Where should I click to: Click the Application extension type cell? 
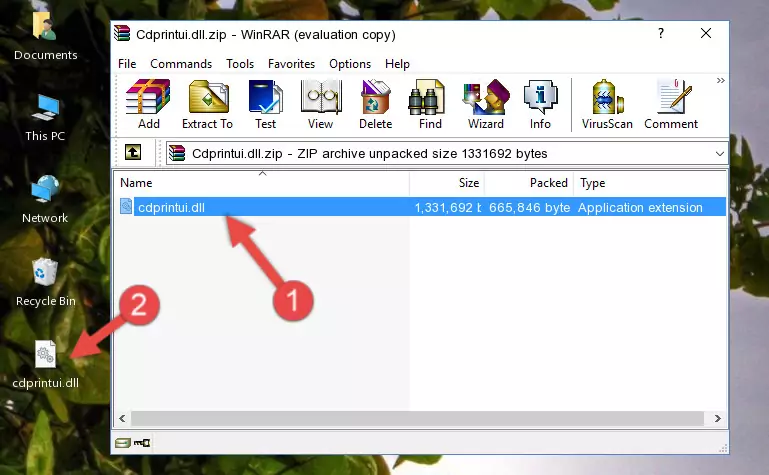[640, 208]
